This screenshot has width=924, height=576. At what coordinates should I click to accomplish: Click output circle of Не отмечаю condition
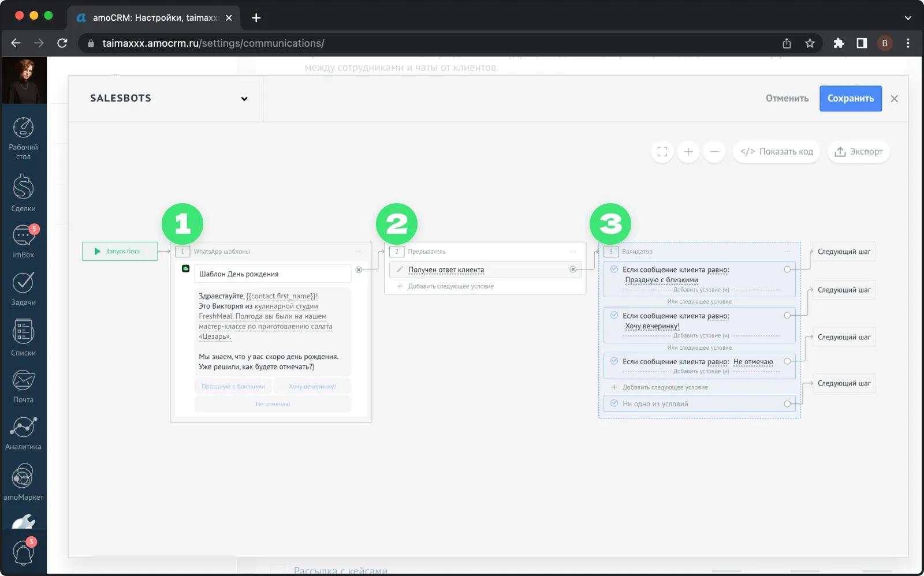coord(787,361)
